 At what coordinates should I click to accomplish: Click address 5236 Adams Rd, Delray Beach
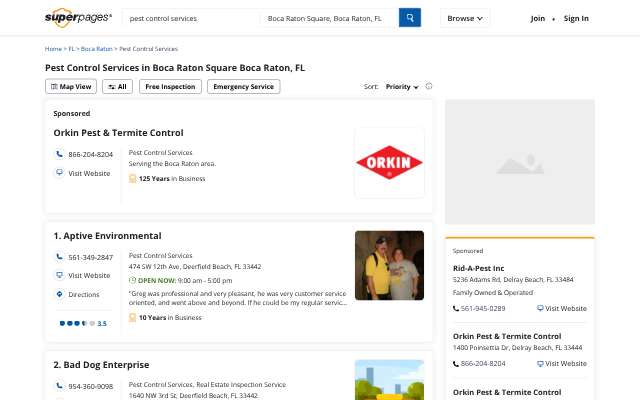(513, 280)
